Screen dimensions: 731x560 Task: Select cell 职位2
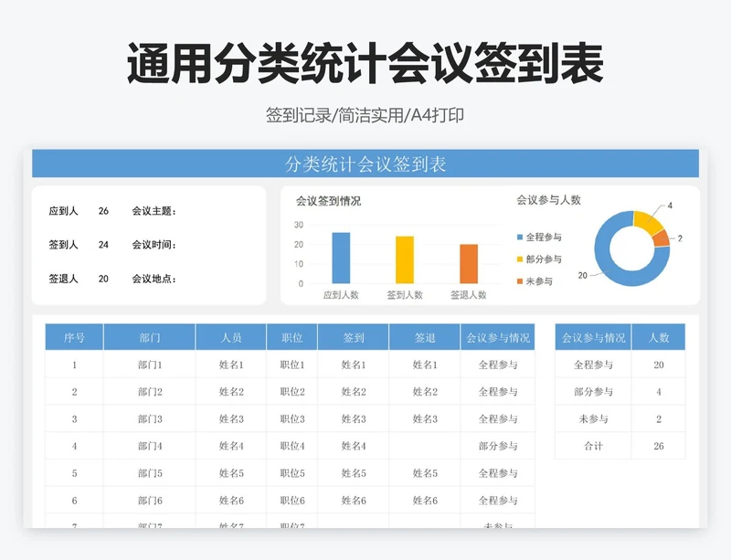292,392
